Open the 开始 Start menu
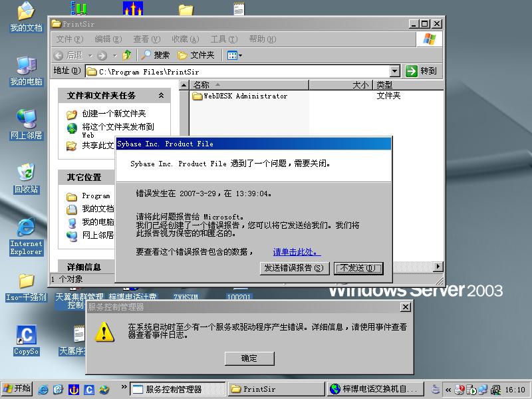The height and width of the screenshot is (399, 532). point(17,389)
